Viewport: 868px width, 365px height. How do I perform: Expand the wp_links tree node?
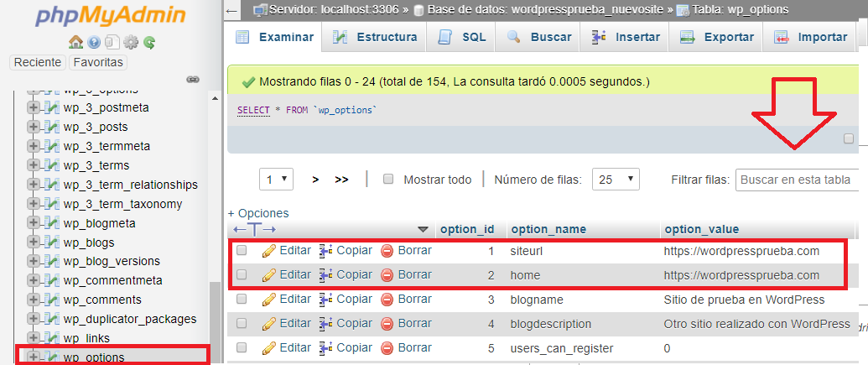34,338
